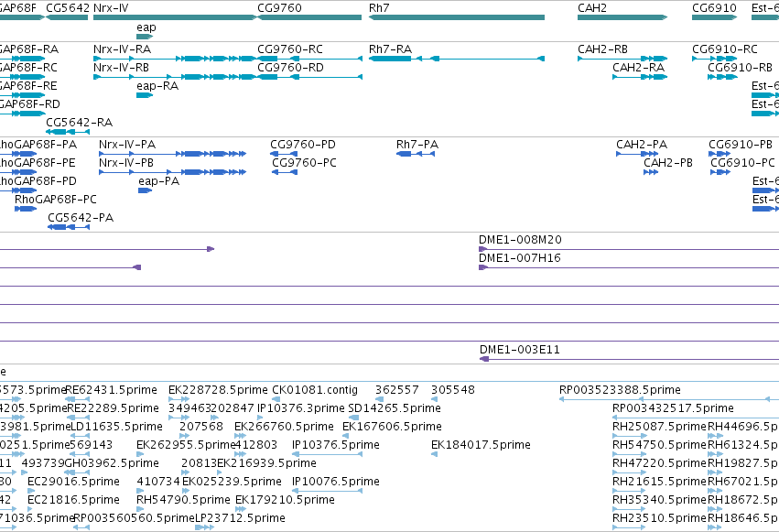Image resolution: width=779 pixels, height=532 pixels.
Task: Click the 305548 EST label
Action: coord(453,390)
